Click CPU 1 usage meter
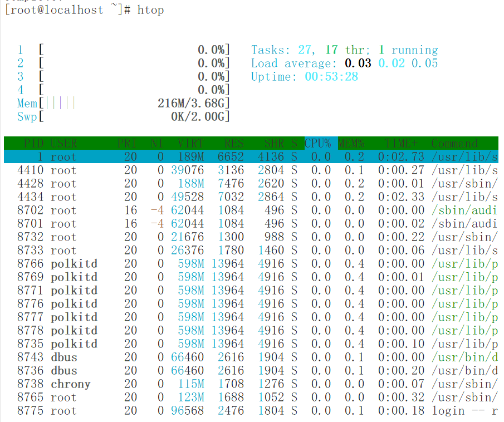Viewport: 504px width, 422px height. coord(124,50)
